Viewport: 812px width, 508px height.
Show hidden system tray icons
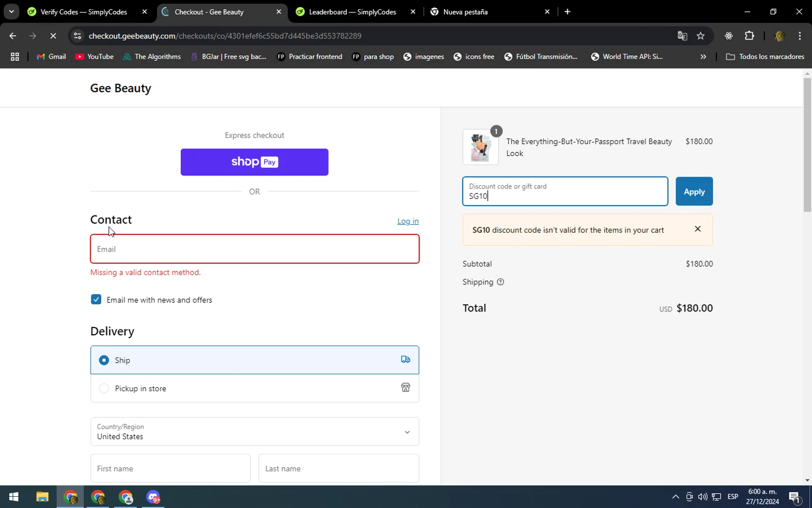coord(676,497)
